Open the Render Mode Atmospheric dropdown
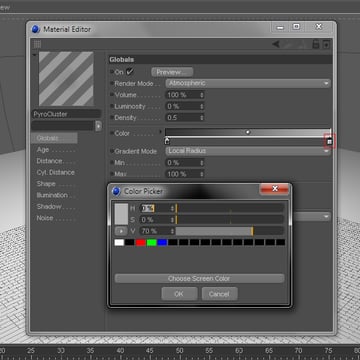Image resolution: width=360 pixels, height=360 pixels. [248, 83]
